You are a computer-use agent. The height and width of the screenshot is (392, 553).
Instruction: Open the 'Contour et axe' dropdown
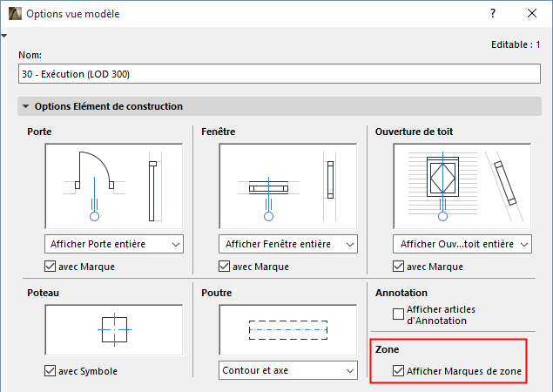(x=287, y=371)
